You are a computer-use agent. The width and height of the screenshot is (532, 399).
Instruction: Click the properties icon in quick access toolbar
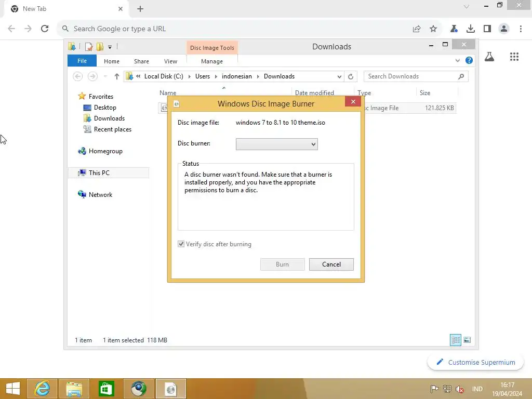(x=88, y=47)
